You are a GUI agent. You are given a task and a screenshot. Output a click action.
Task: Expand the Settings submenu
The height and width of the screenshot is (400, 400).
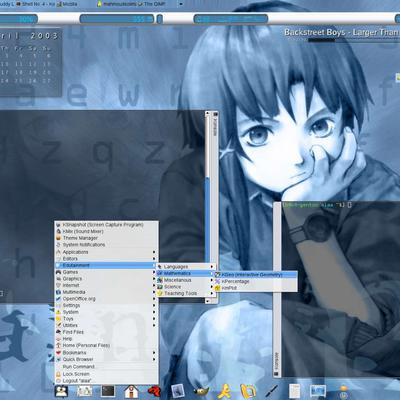tap(106, 305)
